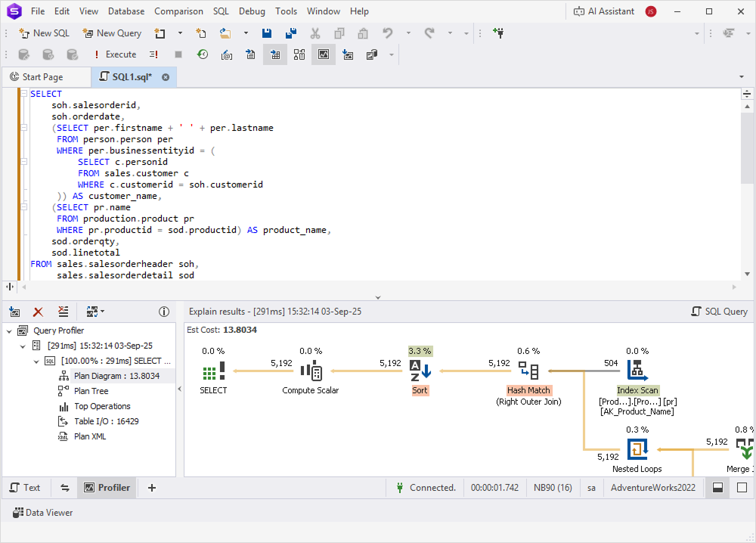Viewport: 756px width, 543px height.
Task: Click the get new profiling results icon
Action: [x=14, y=312]
